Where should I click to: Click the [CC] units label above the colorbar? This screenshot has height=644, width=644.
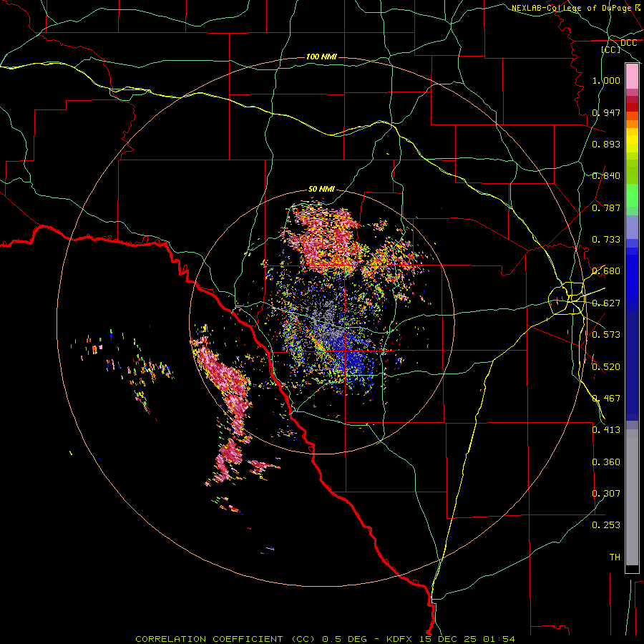click(x=611, y=49)
